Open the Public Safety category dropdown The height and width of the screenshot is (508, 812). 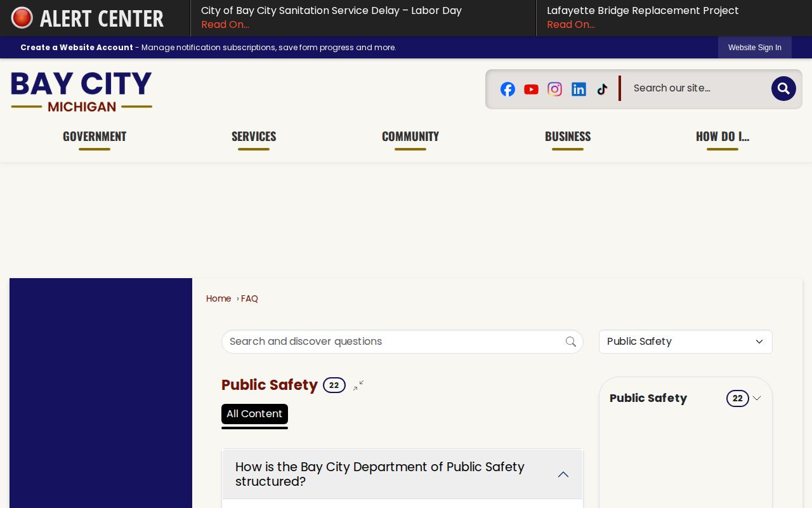pyautogui.click(x=686, y=342)
